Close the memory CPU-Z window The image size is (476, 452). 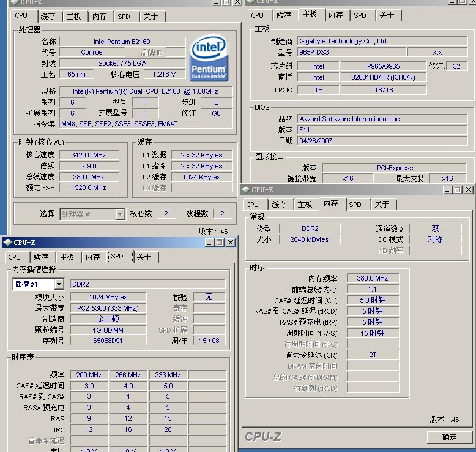[469, 190]
